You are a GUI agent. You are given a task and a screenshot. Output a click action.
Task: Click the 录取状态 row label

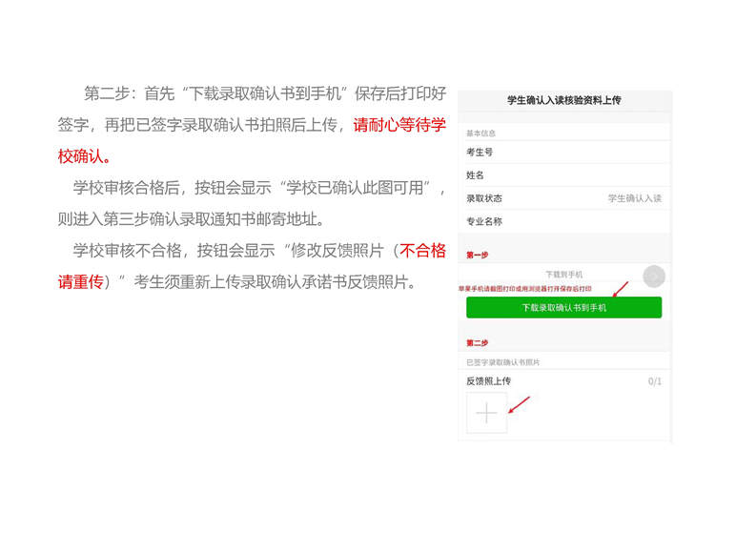(x=484, y=198)
